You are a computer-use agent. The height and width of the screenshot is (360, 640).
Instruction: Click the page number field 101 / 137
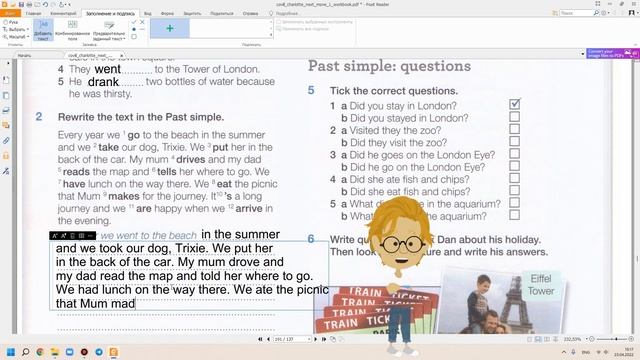coord(291,339)
